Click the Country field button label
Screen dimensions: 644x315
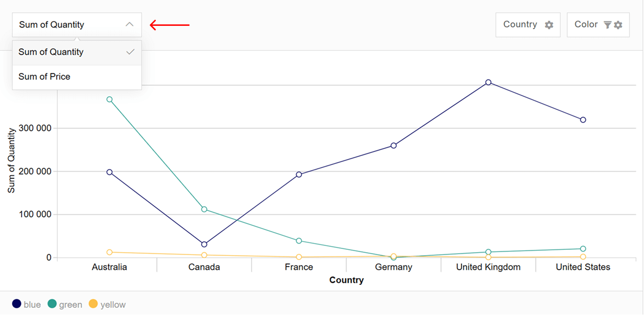[520, 24]
